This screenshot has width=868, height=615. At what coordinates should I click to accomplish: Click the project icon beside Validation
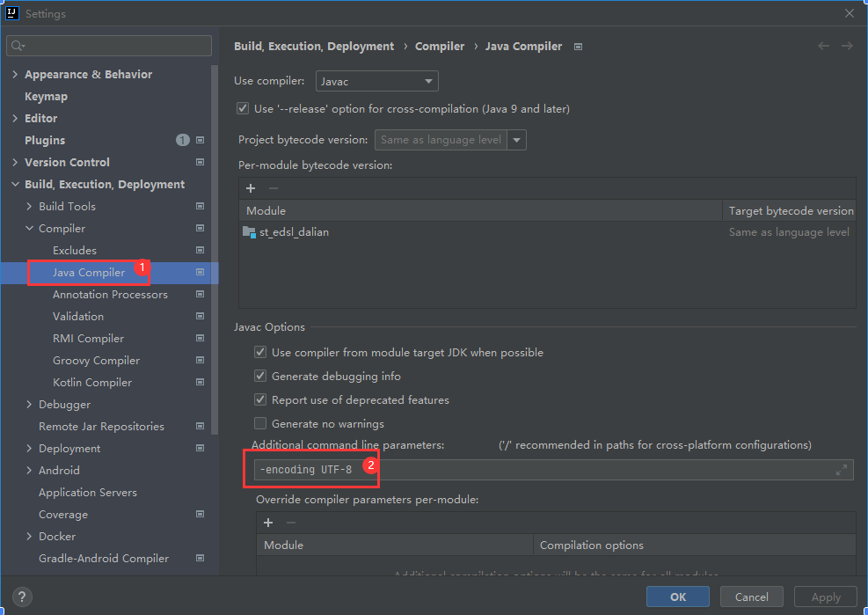coord(200,317)
